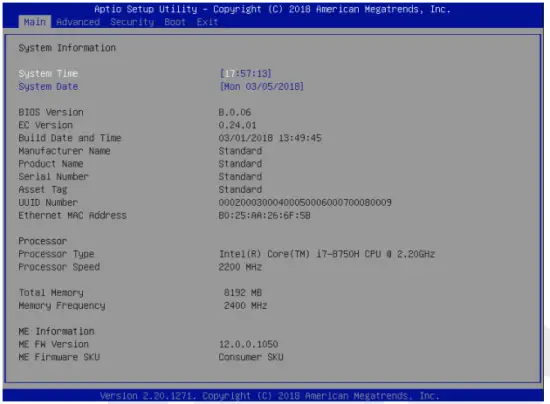Go to the Boot tab
The height and width of the screenshot is (404, 550).
pyautogui.click(x=175, y=22)
